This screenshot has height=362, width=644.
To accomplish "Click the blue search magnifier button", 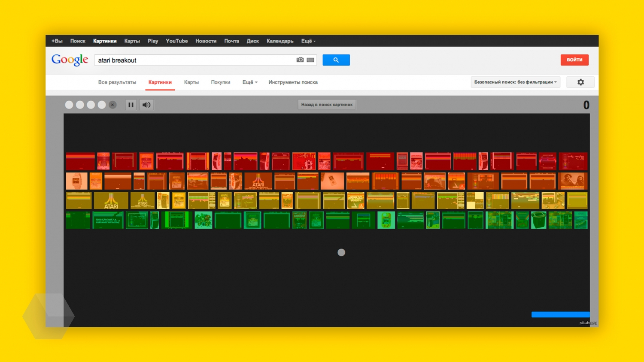I will [x=336, y=60].
